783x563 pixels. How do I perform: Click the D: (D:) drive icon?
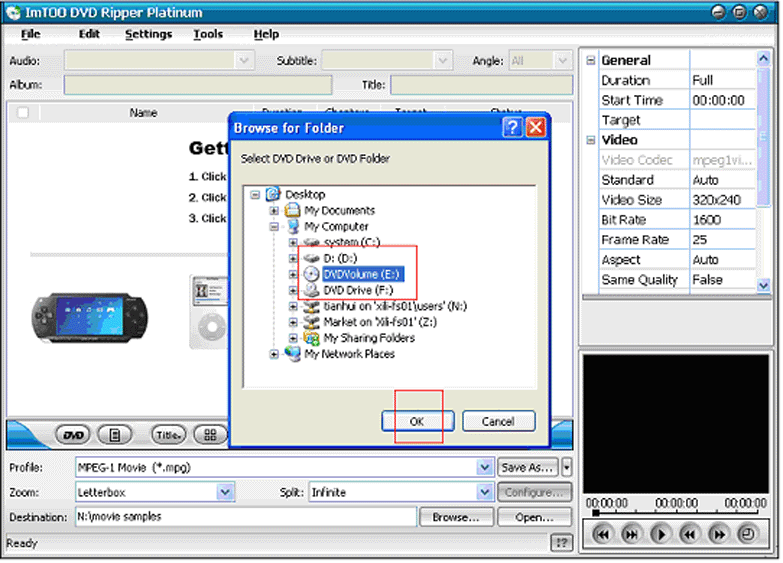[312, 259]
